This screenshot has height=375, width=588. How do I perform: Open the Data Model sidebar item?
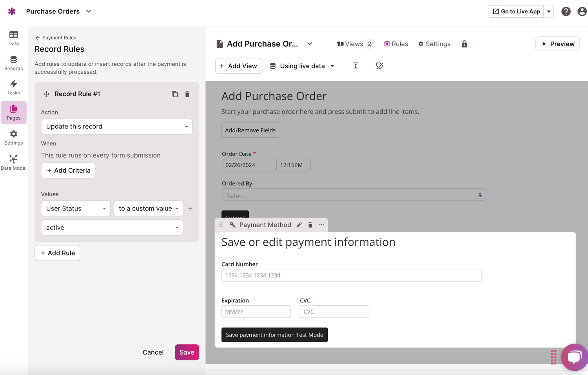(x=14, y=162)
